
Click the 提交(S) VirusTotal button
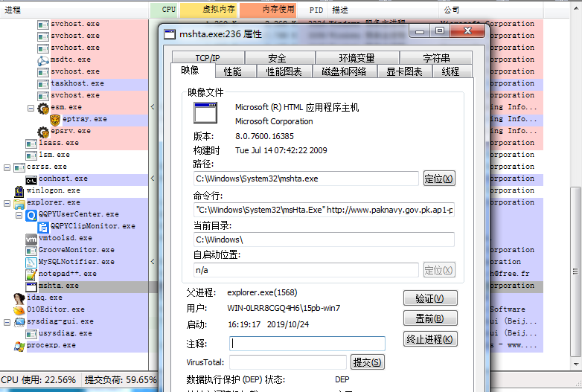368,362
